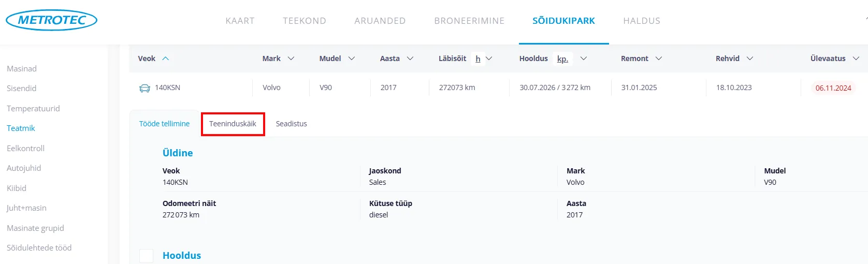Image resolution: width=868 pixels, height=264 pixels.
Task: Click the car icon beside 140KSN
Action: click(x=144, y=88)
